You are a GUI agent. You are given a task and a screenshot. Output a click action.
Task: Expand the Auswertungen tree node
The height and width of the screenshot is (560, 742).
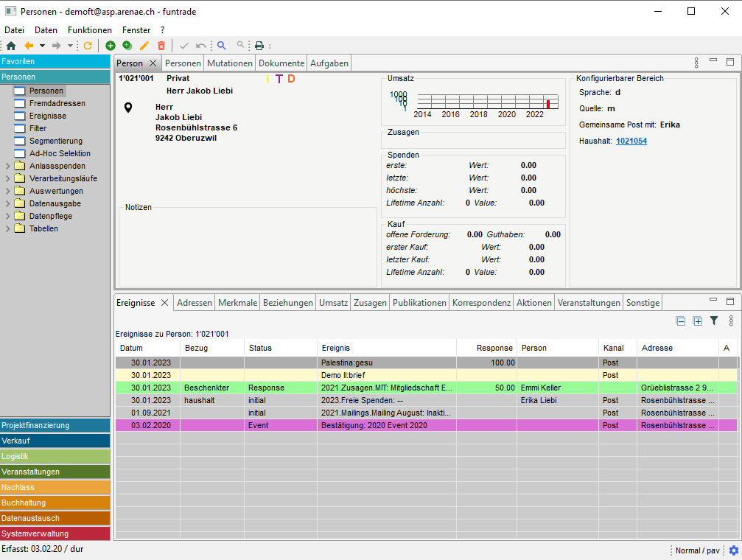(x=8, y=191)
